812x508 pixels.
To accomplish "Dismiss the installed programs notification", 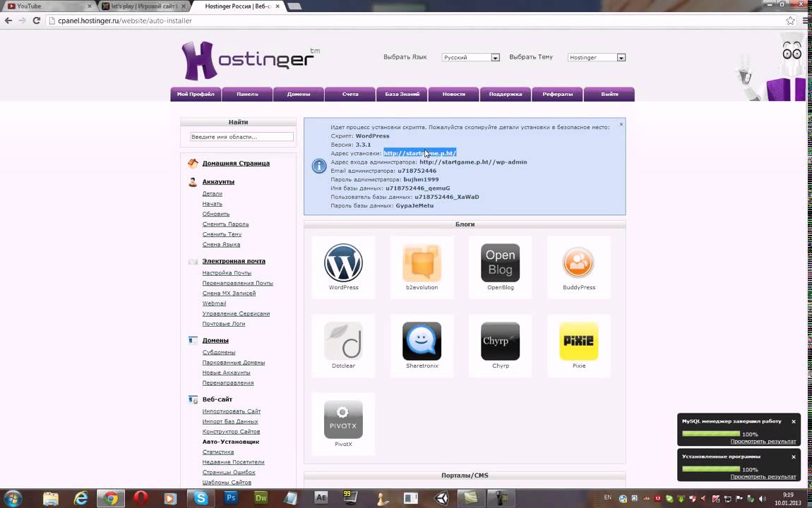I will click(794, 456).
